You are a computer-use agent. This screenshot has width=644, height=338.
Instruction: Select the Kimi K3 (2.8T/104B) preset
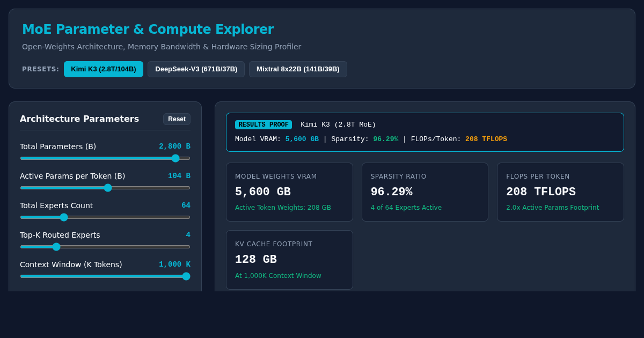click(x=104, y=69)
